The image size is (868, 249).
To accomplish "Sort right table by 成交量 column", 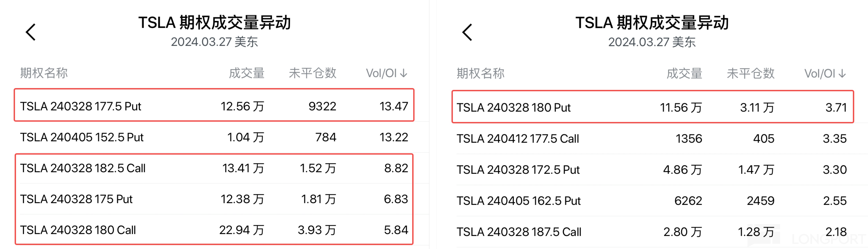I will point(684,73).
